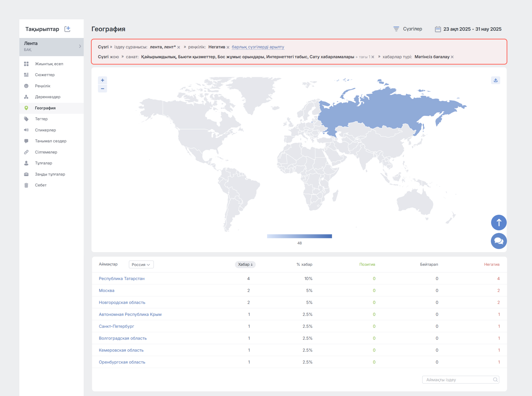Select География in the sidebar
Viewport: 532px width, 396px height.
coord(45,108)
